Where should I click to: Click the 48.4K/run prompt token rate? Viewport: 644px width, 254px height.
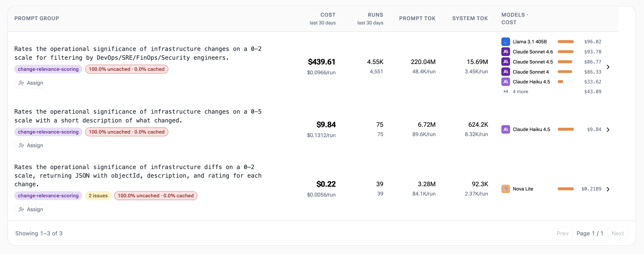[424, 72]
